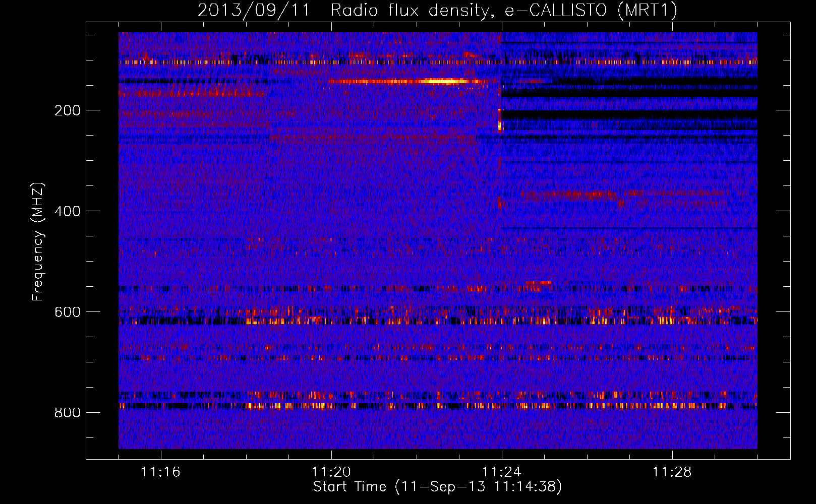Click the '11:20' time tick label
816x504 pixels.
pyautogui.click(x=331, y=472)
